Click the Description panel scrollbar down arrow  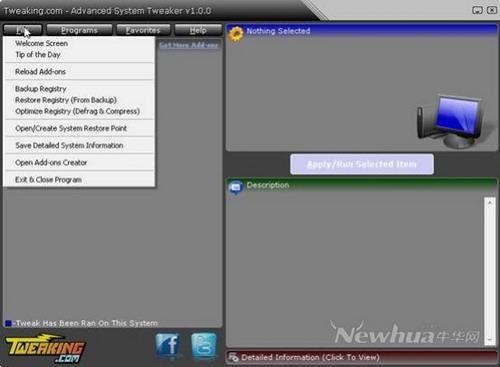click(490, 340)
